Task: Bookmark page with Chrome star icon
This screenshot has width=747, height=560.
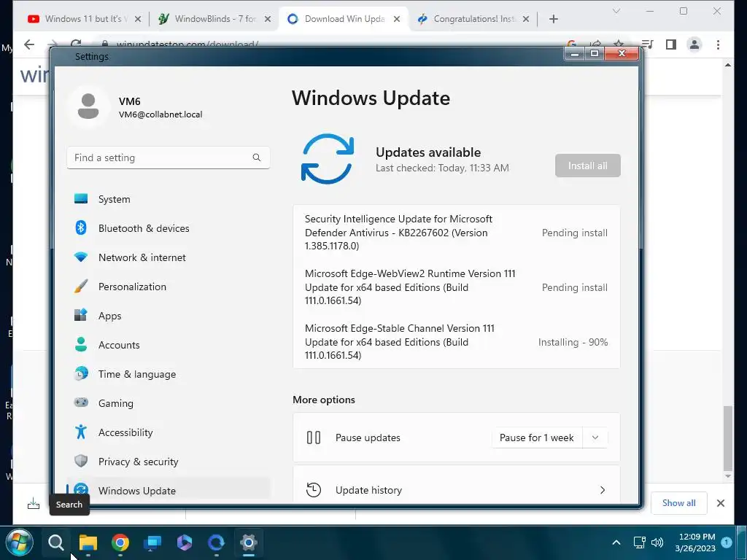Action: [x=619, y=43]
